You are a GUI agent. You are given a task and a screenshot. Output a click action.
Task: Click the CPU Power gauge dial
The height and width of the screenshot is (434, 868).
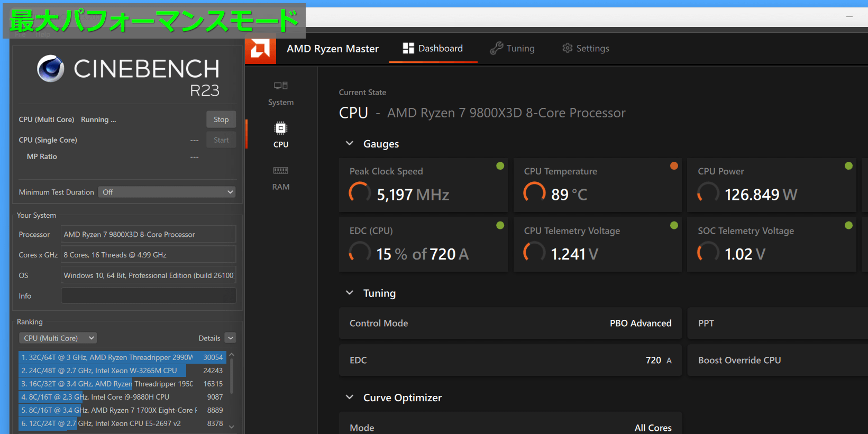[x=708, y=193]
